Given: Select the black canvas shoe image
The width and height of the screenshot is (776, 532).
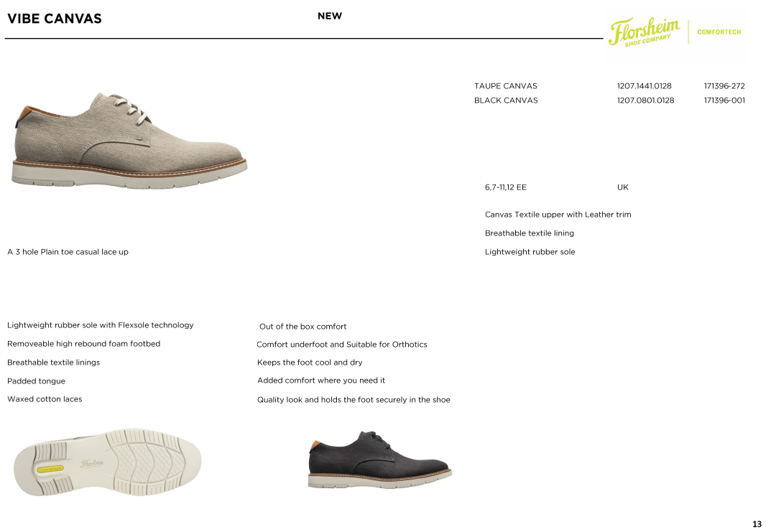Looking at the screenshot, I should [379, 459].
